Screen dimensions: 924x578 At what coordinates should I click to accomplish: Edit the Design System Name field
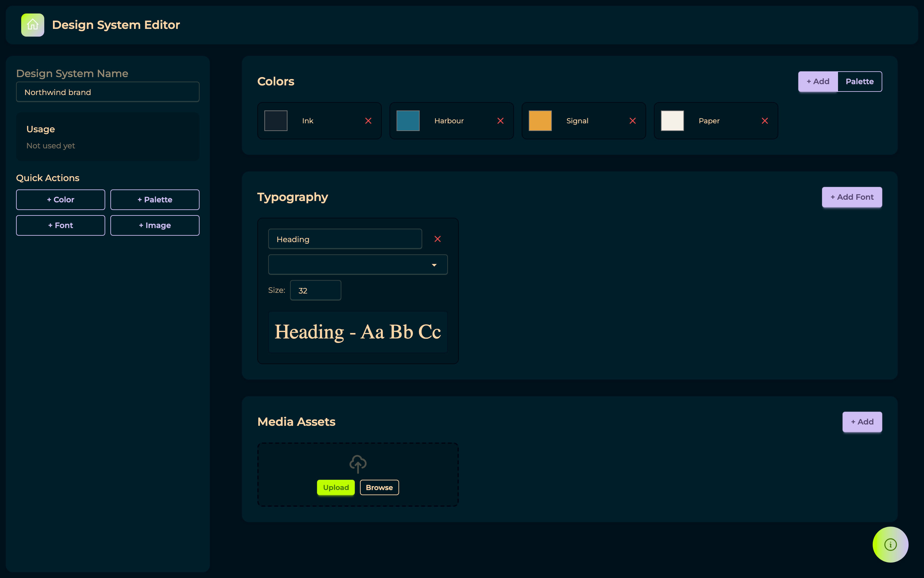pyautogui.click(x=108, y=92)
